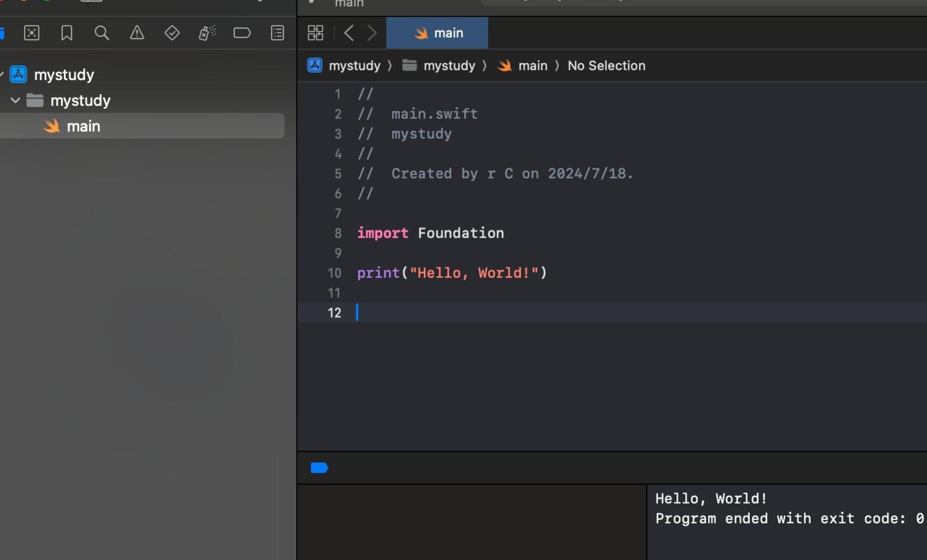
Task: Open the Test navigator diamond icon
Action: [172, 33]
